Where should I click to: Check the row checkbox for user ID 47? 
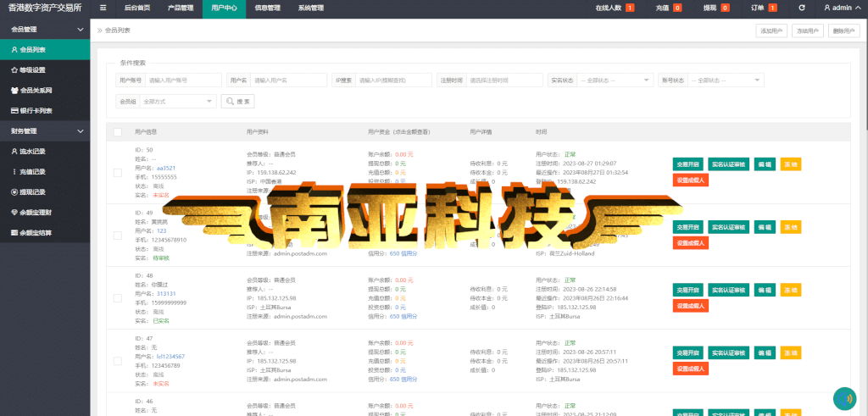pyautogui.click(x=117, y=361)
